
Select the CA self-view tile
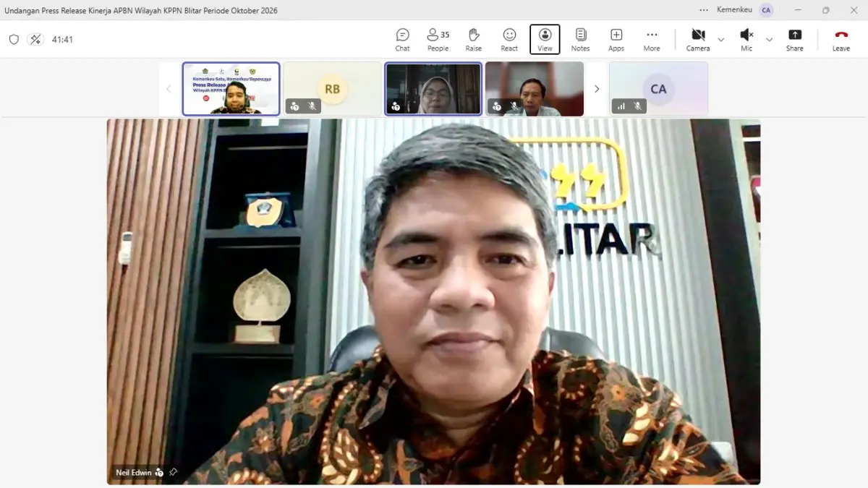point(658,89)
